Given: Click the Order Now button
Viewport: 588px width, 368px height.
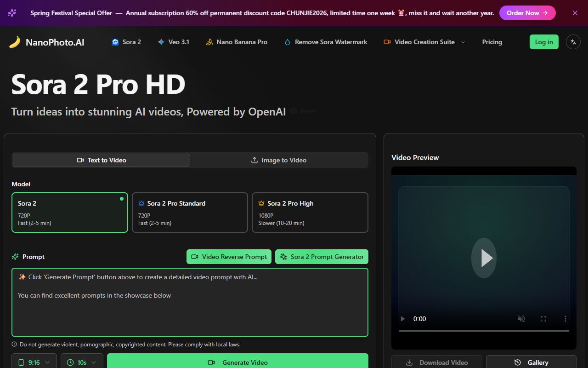Looking at the screenshot, I should tap(527, 13).
